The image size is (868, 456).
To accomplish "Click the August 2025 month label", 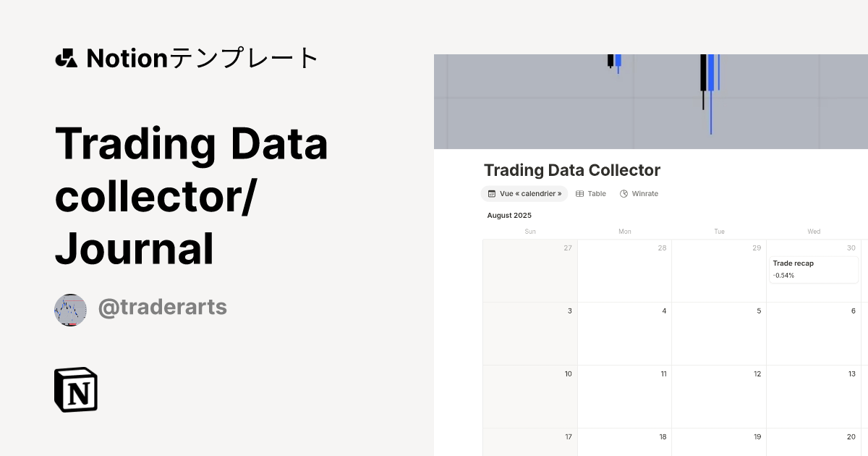I will coord(509,215).
